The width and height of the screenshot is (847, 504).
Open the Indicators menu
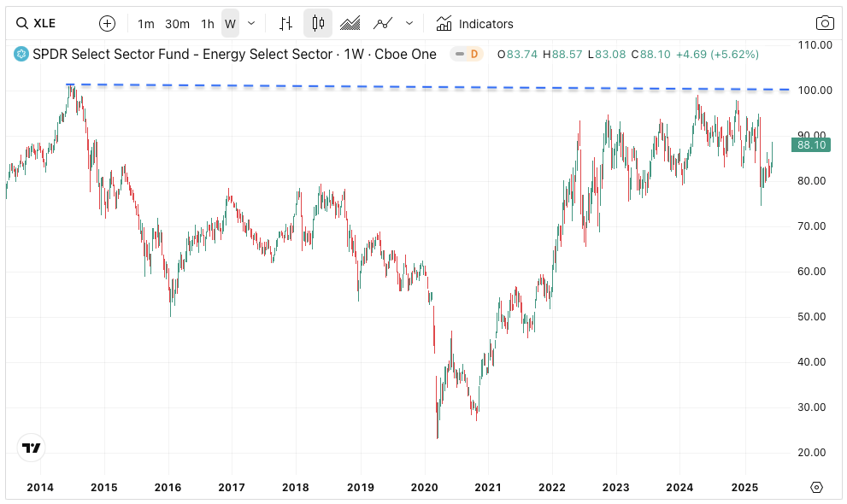475,24
